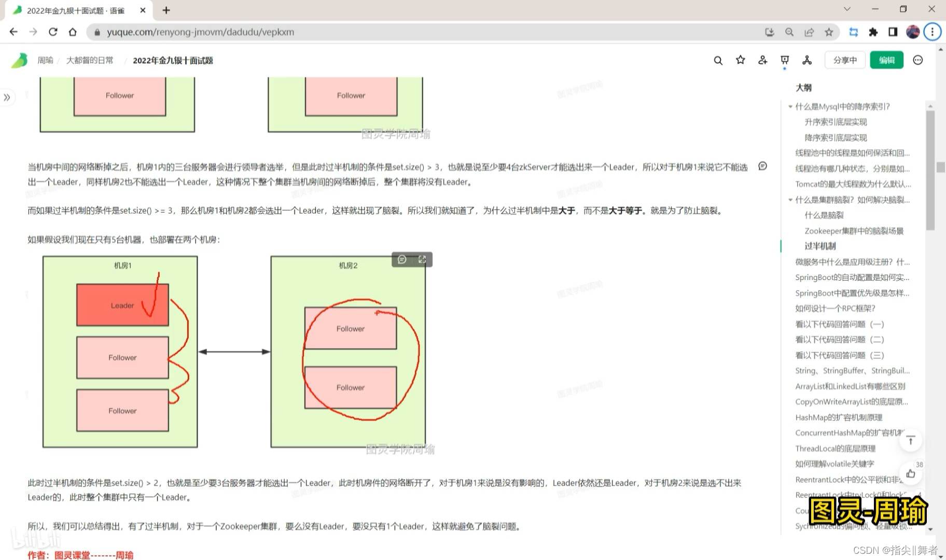Open 周瑜 breadcrumb link
The height and width of the screenshot is (560, 946).
point(45,60)
